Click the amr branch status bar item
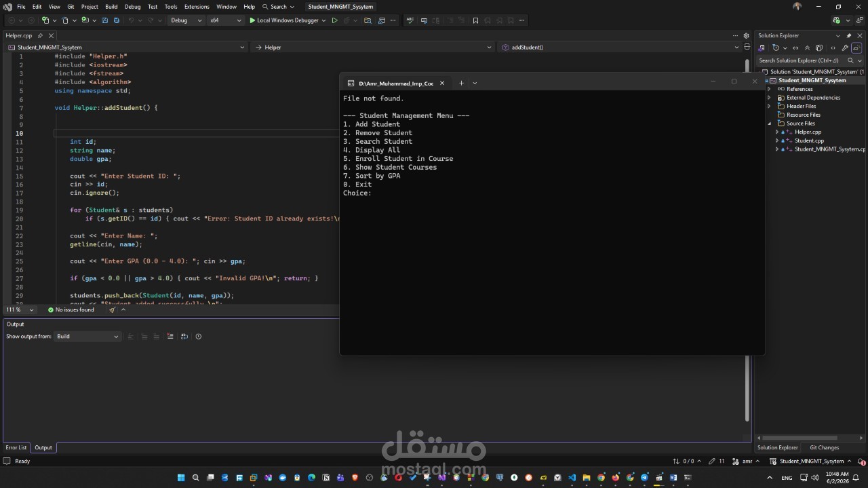This screenshot has height=488, width=868. coord(747,461)
